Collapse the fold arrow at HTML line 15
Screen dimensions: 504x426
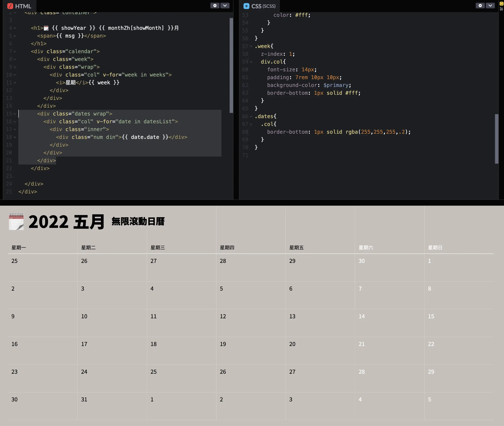coord(15,114)
